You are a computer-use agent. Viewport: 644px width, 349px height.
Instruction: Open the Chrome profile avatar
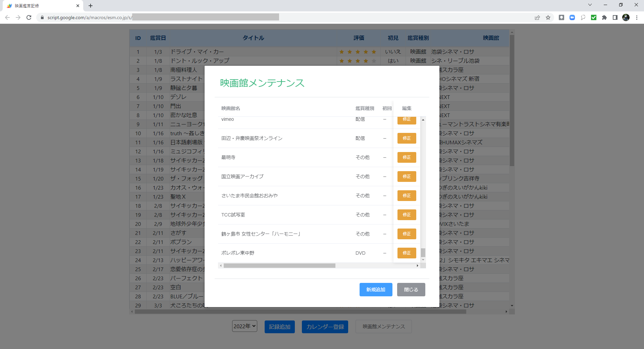pos(626,17)
